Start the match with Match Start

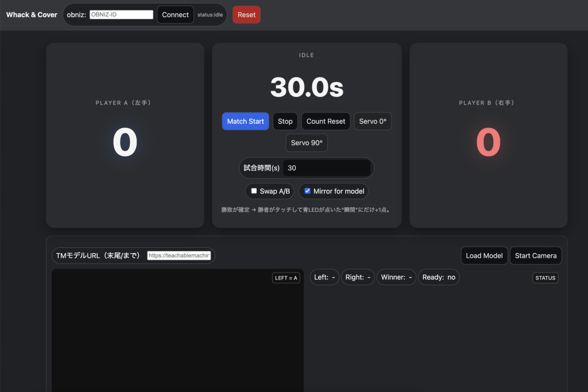coord(245,121)
